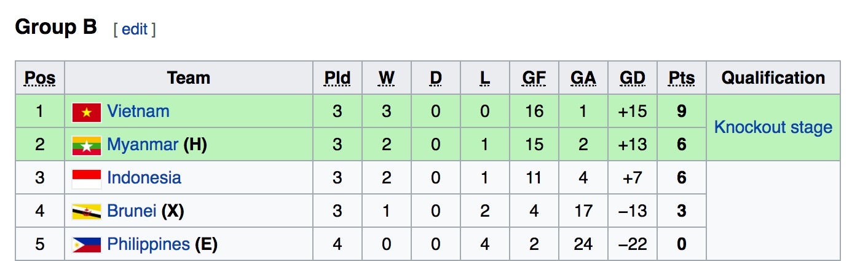868x261 pixels.
Task: Follow the Knockout stage link
Action: pos(773,127)
